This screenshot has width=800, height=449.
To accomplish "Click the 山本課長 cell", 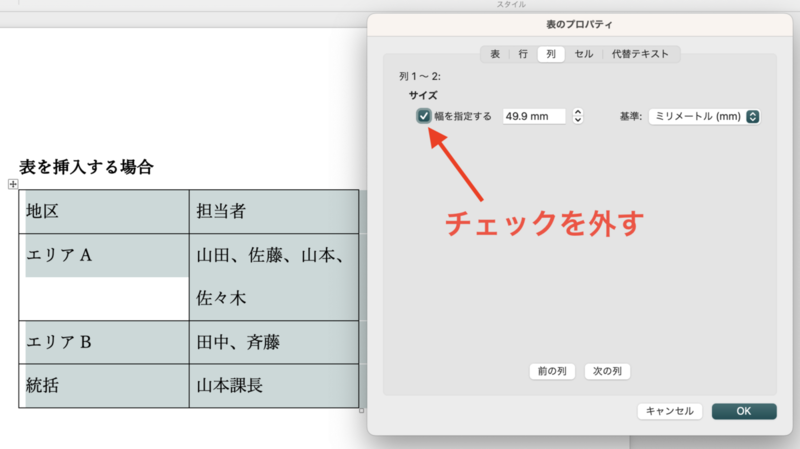I will click(274, 385).
